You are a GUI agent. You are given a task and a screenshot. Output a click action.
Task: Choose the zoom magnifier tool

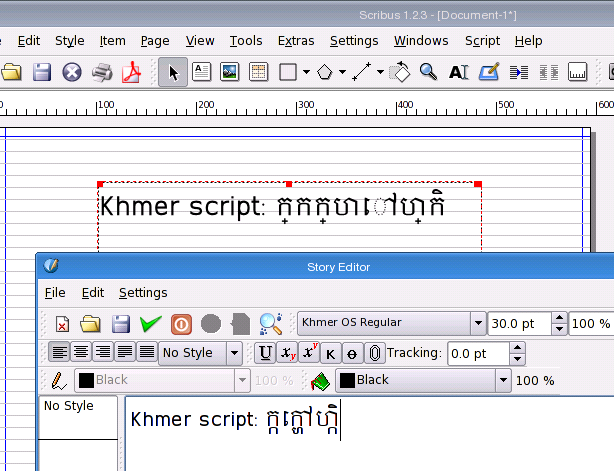click(x=428, y=72)
